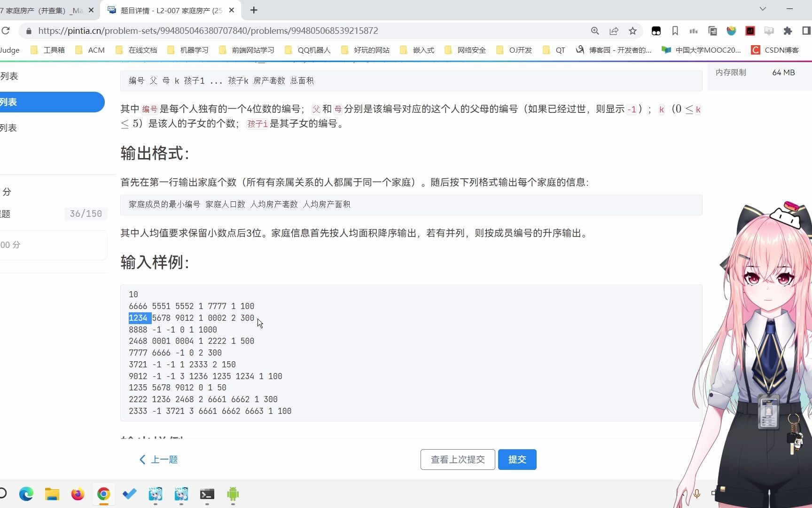Click the share page icon
The width and height of the screenshot is (812, 508).
[614, 31]
